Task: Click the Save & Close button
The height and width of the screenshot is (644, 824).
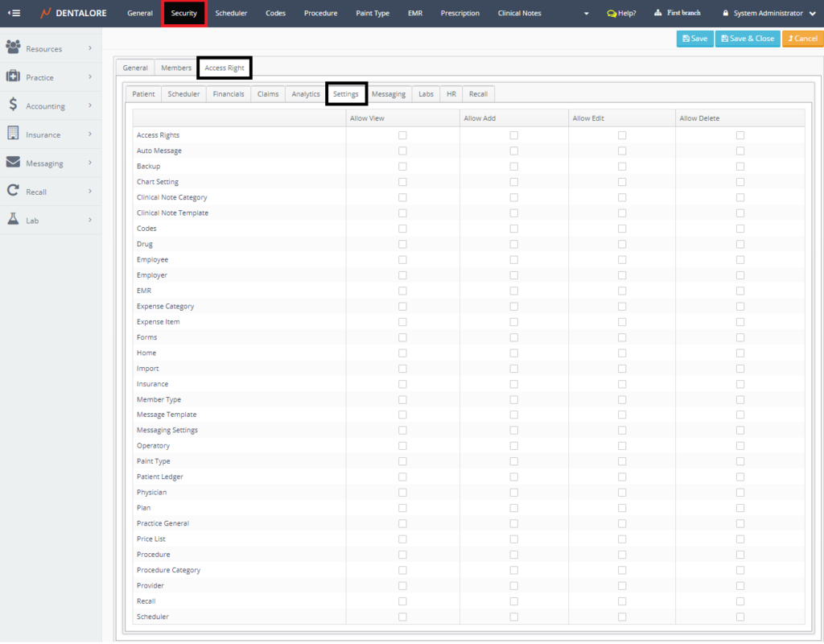Action: (x=747, y=39)
